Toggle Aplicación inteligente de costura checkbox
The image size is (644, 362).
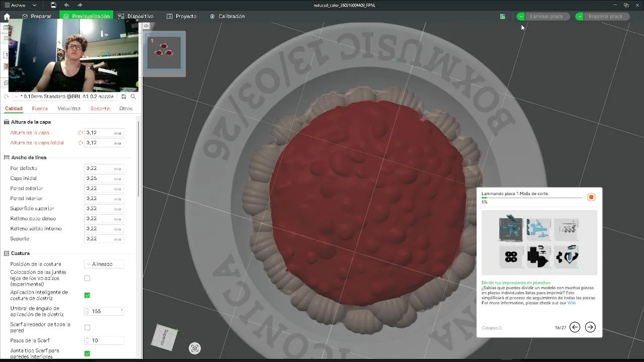tap(87, 295)
